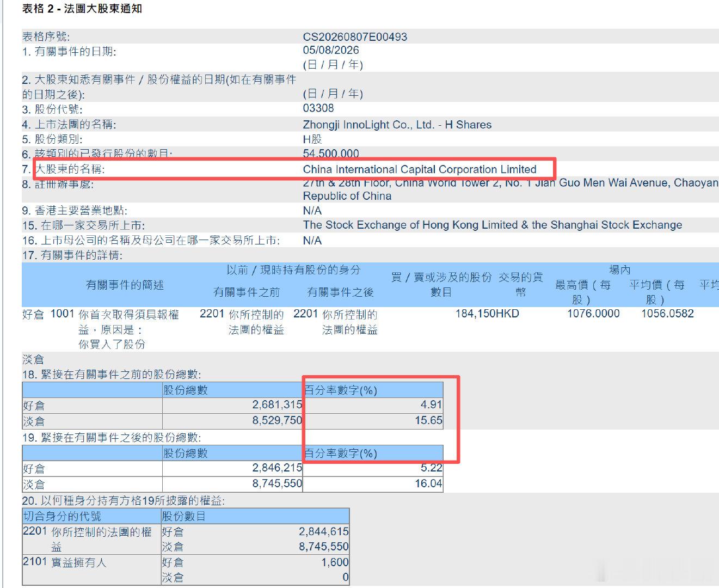Click heading "19. 緊接在有關事件之後的股份總數:"
The image size is (719, 588).
pos(112,438)
